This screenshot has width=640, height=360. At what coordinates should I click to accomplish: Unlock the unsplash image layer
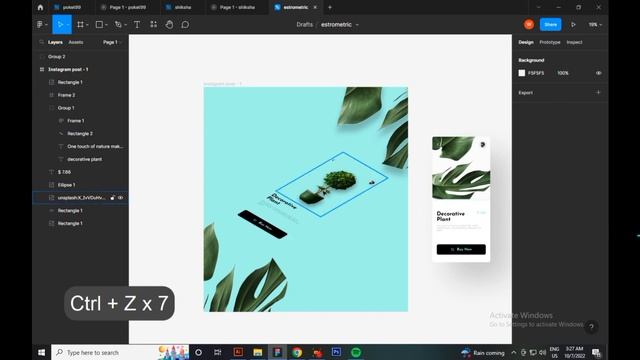tap(113, 198)
